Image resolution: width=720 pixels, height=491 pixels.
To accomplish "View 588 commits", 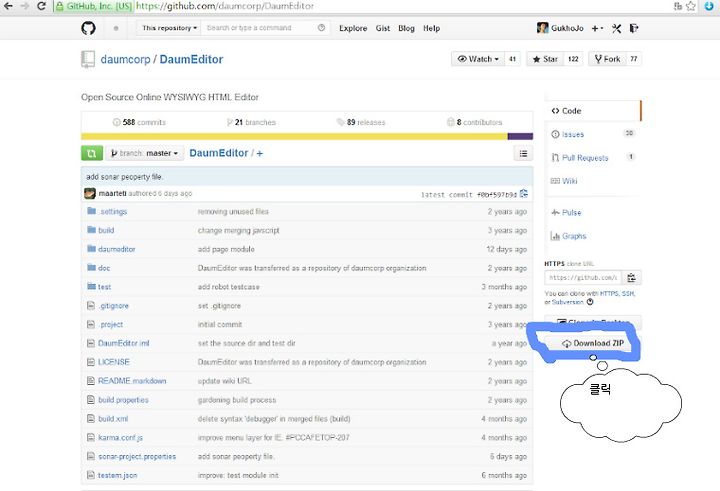I will pyautogui.click(x=139, y=122).
